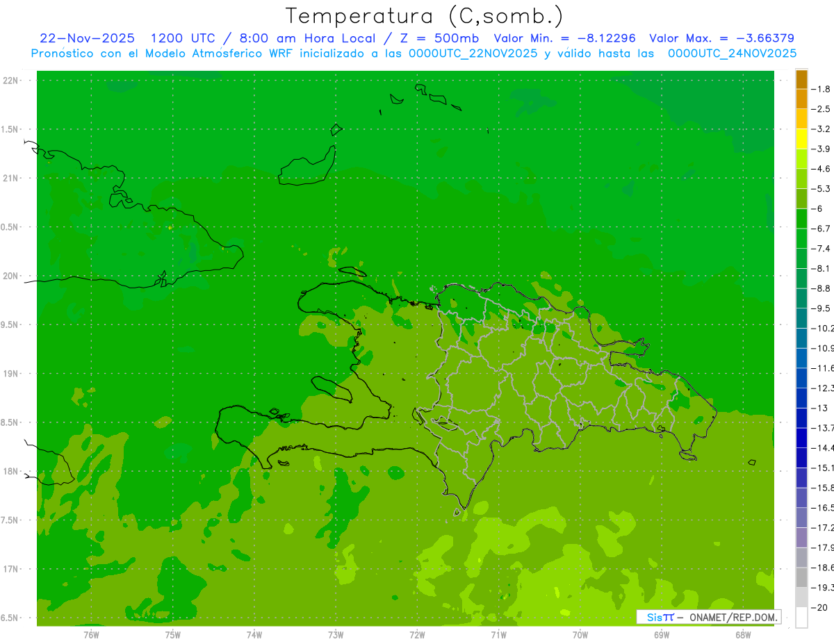Select the date text "22-Nov-2025"
This screenshot has width=834, height=644.
[88, 38]
